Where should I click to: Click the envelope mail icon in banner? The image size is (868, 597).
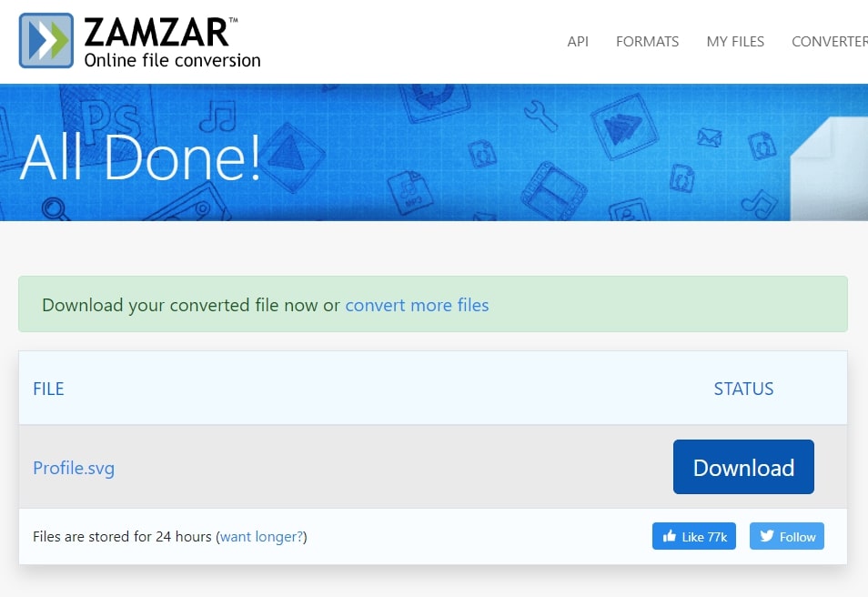point(709,137)
